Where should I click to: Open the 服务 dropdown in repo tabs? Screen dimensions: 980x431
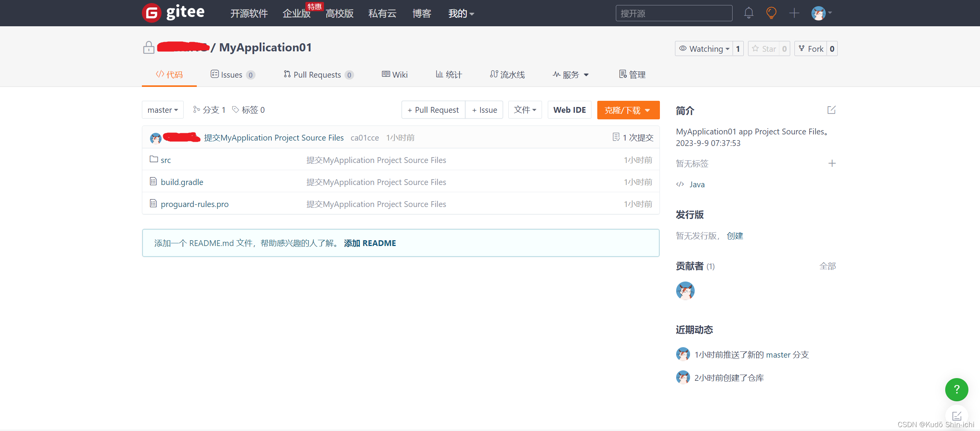click(x=570, y=75)
